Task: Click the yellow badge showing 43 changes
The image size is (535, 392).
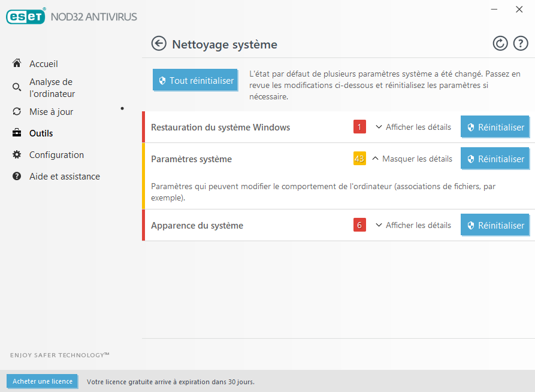Action: click(359, 159)
